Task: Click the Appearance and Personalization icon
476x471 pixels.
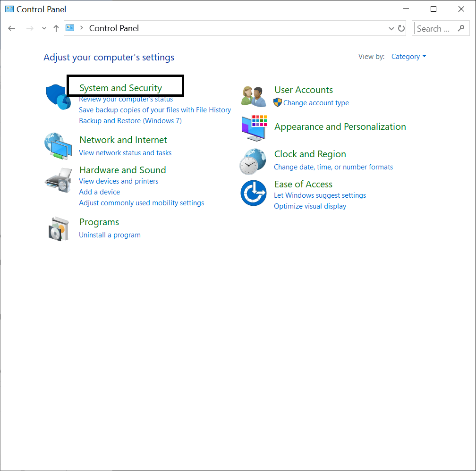Action: coord(254,128)
